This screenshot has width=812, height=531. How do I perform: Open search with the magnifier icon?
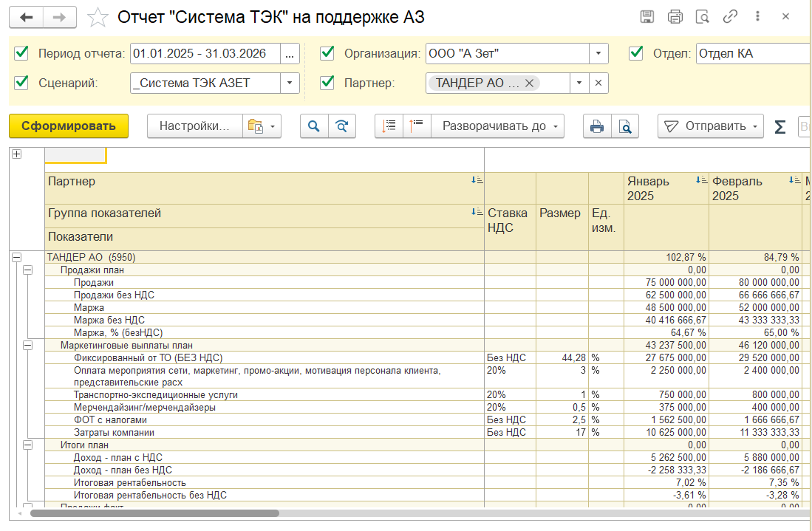[314, 126]
